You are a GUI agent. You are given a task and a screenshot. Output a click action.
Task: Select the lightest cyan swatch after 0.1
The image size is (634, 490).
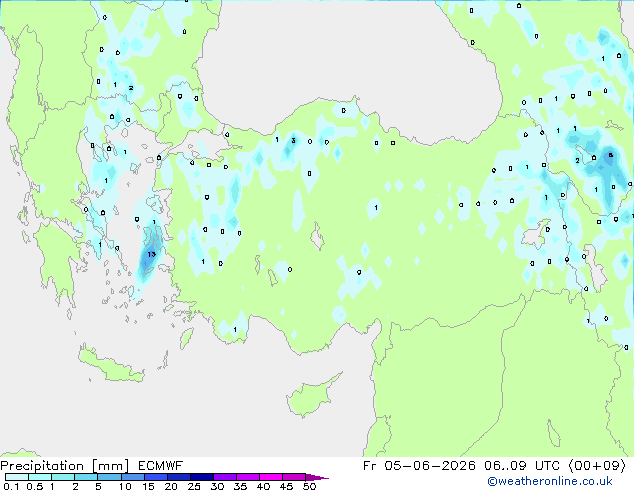pyautogui.click(x=17, y=477)
